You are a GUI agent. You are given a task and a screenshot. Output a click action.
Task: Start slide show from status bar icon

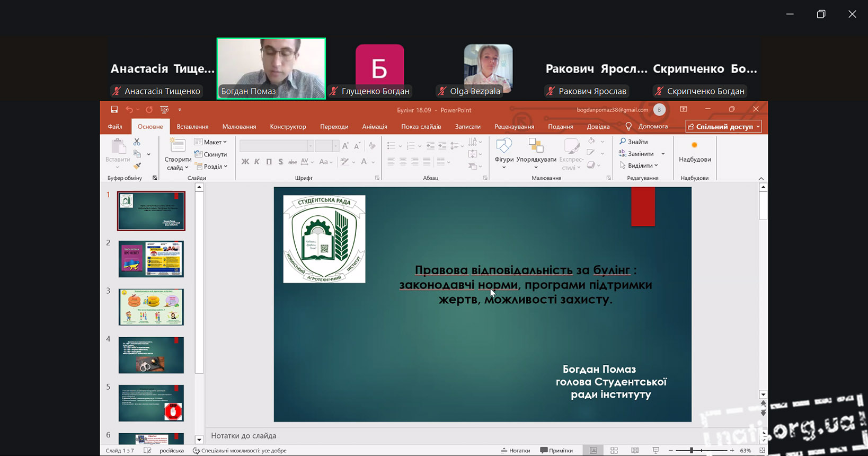(x=656, y=450)
